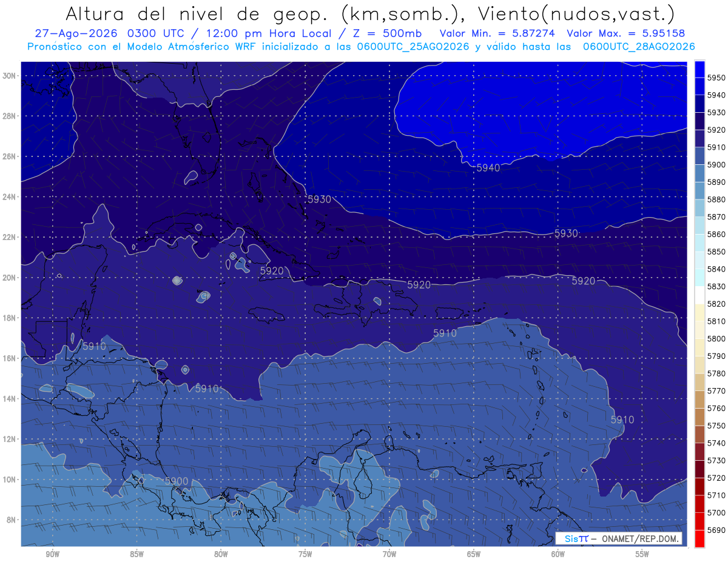Click the 24N latitude axis label
Viewport: 728px width, 562px height.
tap(9, 197)
